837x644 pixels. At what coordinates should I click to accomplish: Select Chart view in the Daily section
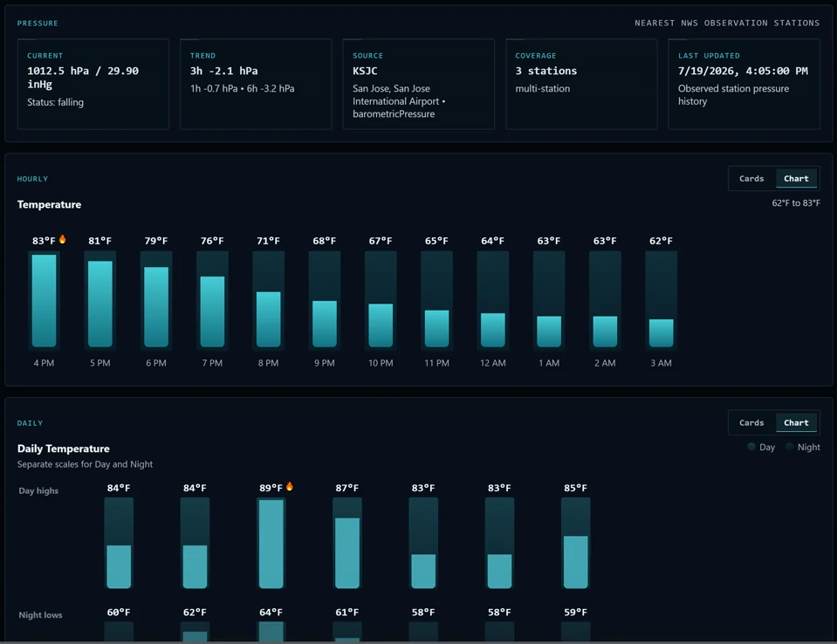[x=796, y=422]
